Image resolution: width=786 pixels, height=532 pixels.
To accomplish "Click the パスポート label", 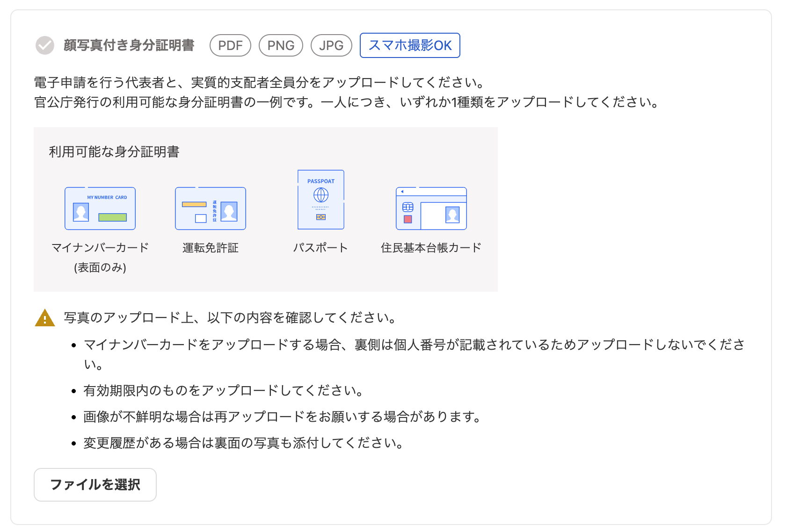I will coord(321,248).
